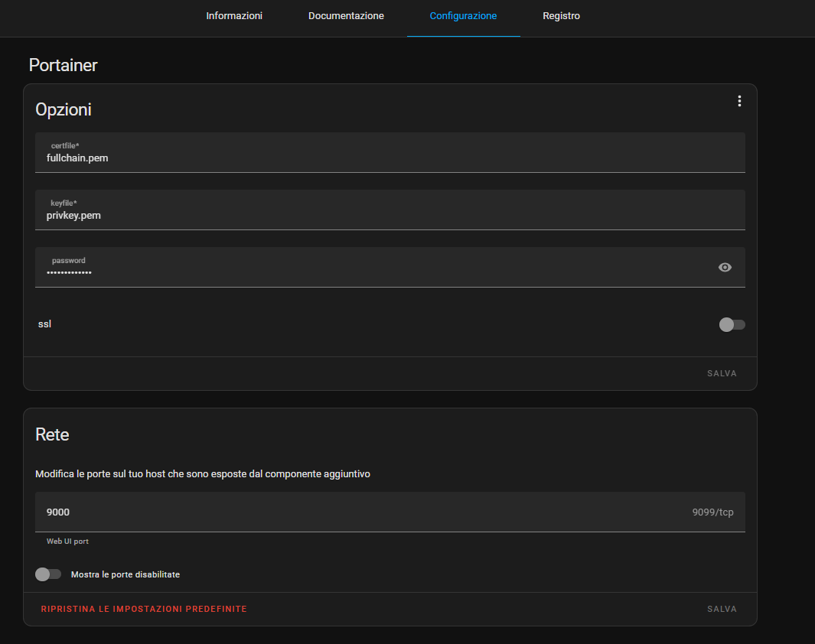The width and height of the screenshot is (815, 644).
Task: Click the Portainer heading
Action: point(63,65)
